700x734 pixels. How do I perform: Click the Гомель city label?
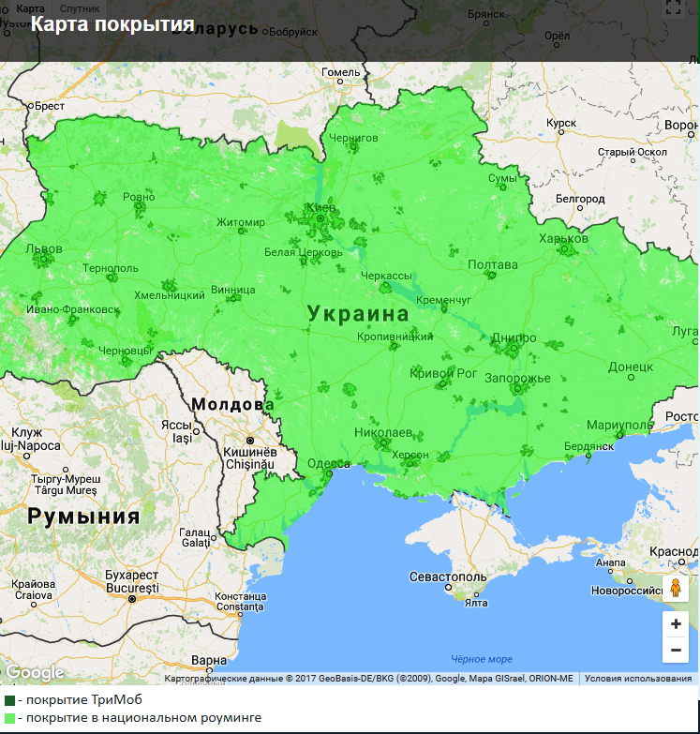coord(341,72)
